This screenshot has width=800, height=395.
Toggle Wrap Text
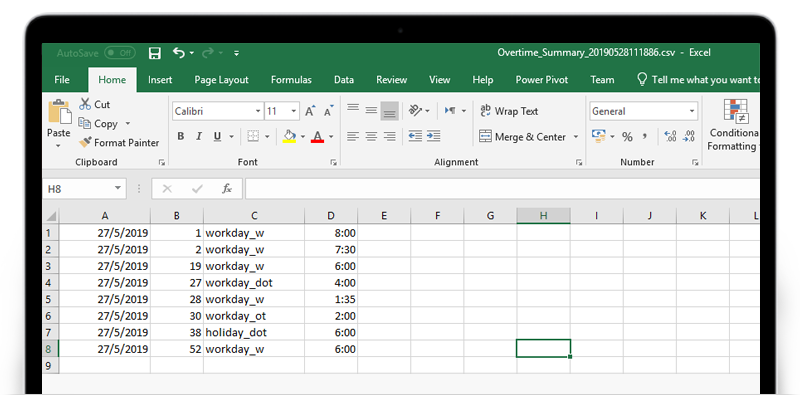coord(509,111)
